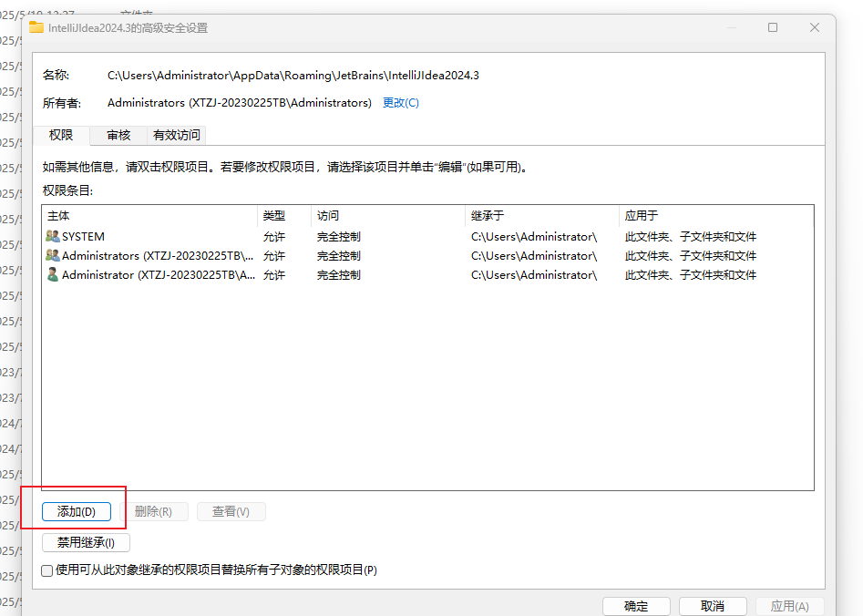Click the owner name Administrators (XTZJ-20230225TB\Administrators)

[240, 103]
